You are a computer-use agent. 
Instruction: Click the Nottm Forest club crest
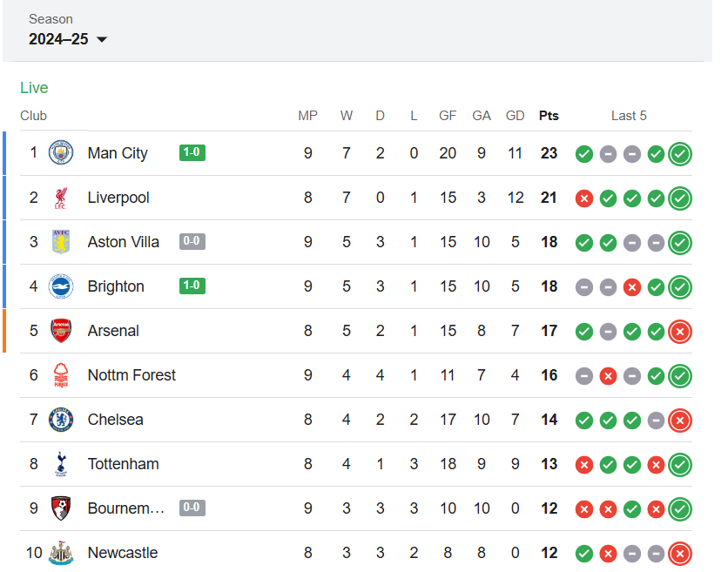61,375
